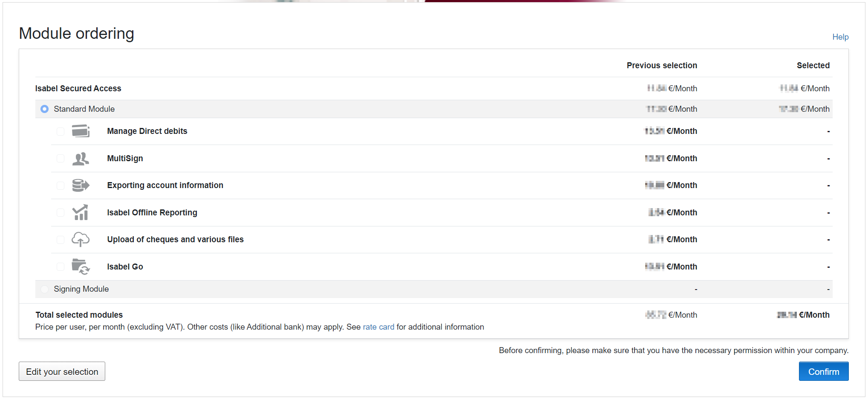
Task: Click the Manage Direct debits label
Action: [x=147, y=131]
